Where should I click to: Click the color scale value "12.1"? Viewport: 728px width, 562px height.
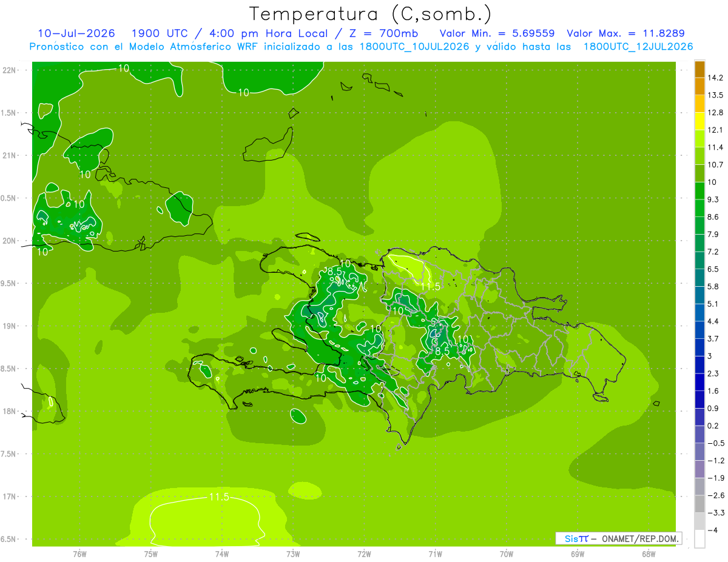click(716, 130)
